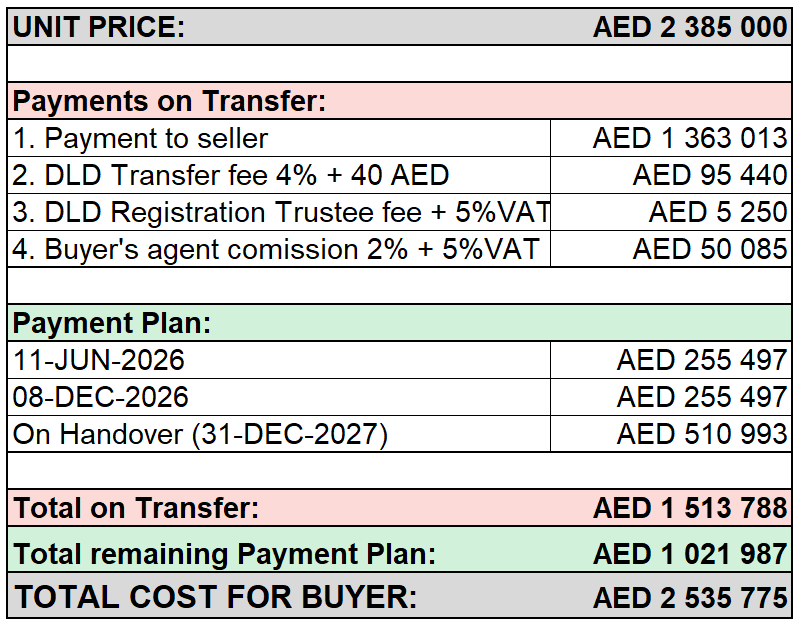
Task: Click the 08-DEC-2026 date cell
Action: [x=279, y=397]
